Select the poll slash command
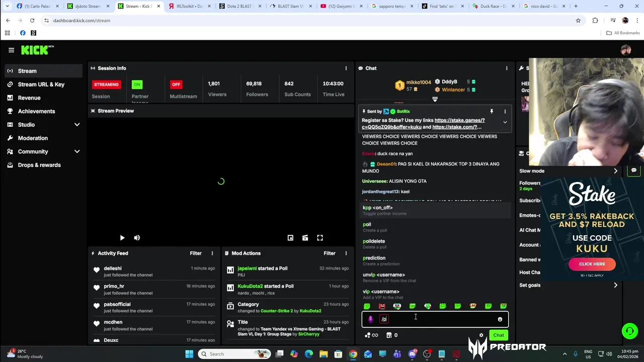 (435, 227)
